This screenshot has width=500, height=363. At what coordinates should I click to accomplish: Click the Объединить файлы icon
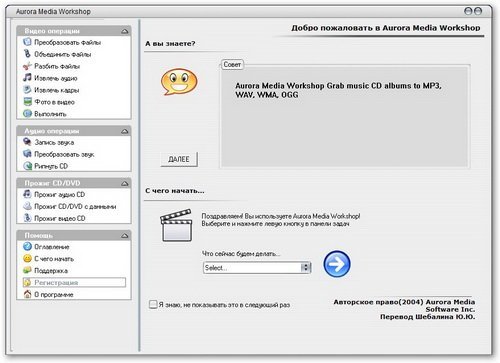click(27, 54)
